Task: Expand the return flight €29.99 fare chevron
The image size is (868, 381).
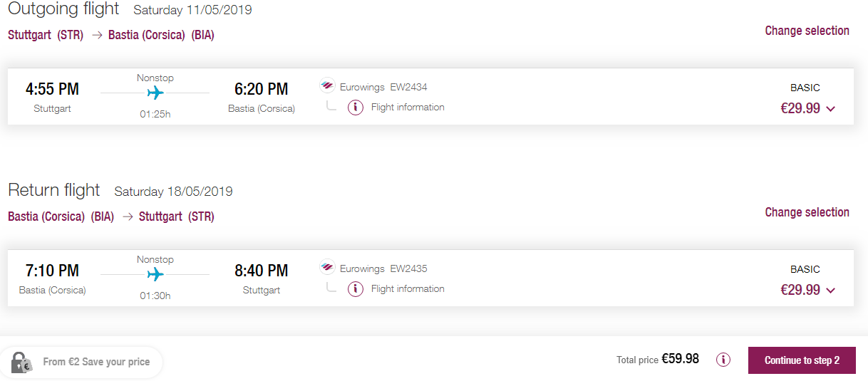Action: click(x=830, y=291)
